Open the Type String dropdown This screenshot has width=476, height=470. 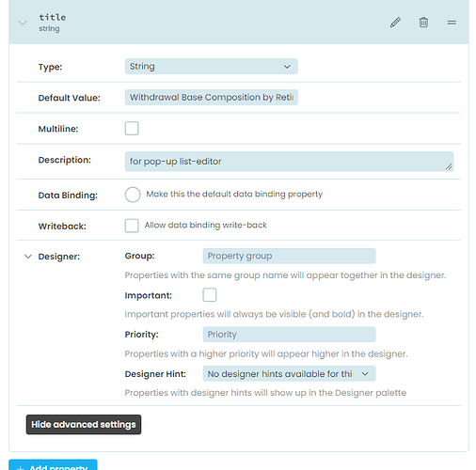211,67
